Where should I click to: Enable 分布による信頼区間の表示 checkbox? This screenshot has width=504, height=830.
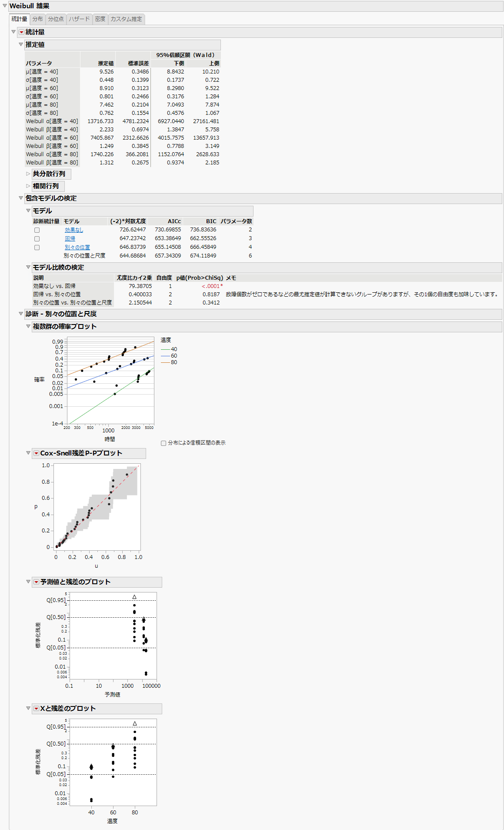pyautogui.click(x=164, y=443)
